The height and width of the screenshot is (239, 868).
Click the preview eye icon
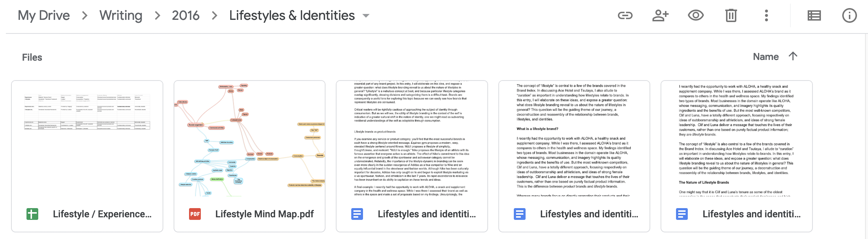tap(696, 15)
